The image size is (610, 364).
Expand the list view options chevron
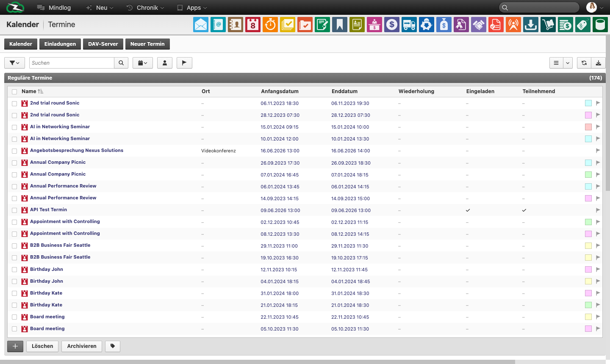point(568,63)
